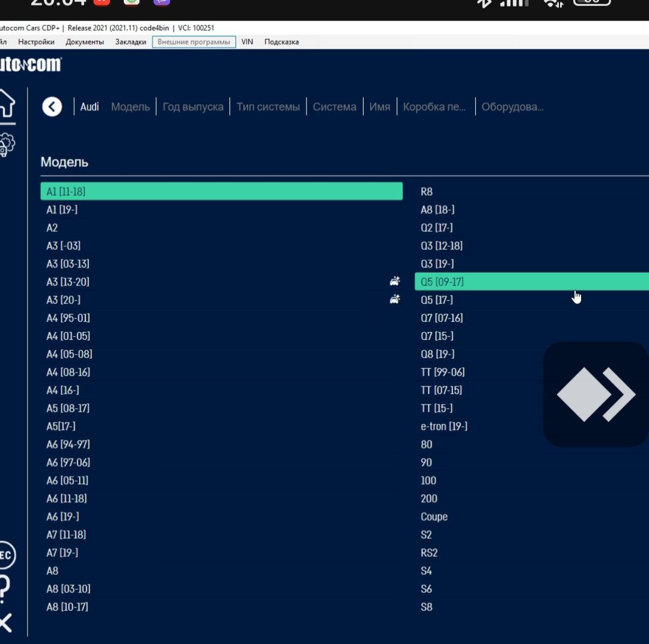649x644 pixels.
Task: Choose model R8
Action: 532,191
